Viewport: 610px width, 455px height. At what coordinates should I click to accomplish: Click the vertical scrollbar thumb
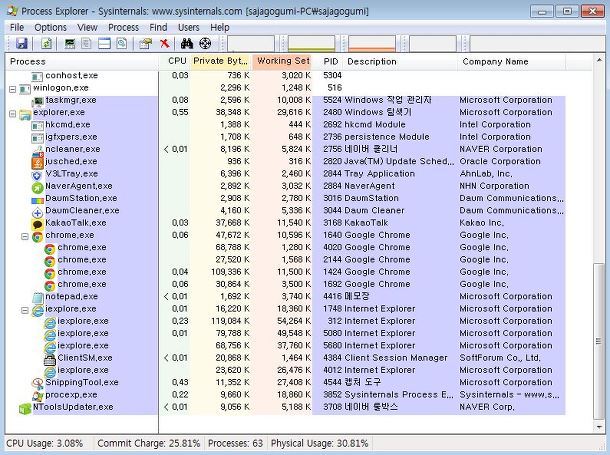pyautogui.click(x=599, y=341)
